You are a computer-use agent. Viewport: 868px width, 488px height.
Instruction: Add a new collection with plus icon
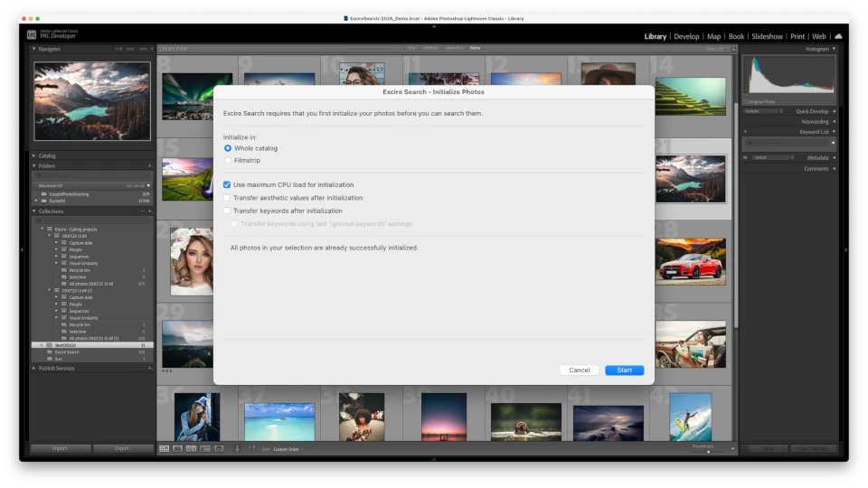pos(149,211)
